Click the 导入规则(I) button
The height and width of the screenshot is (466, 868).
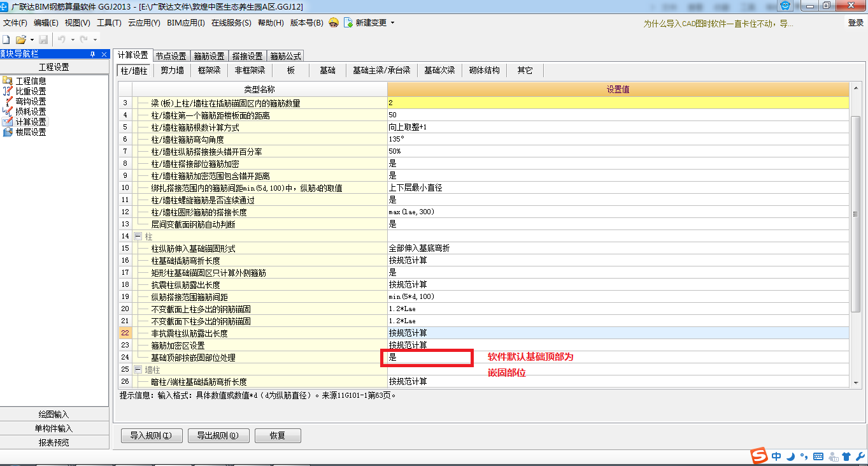click(152, 436)
